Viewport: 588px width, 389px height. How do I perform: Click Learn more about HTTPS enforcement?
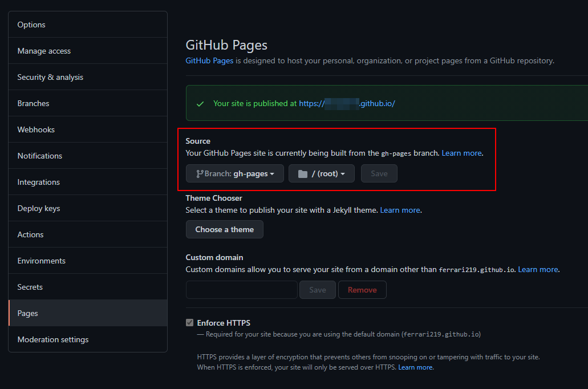tap(415, 367)
